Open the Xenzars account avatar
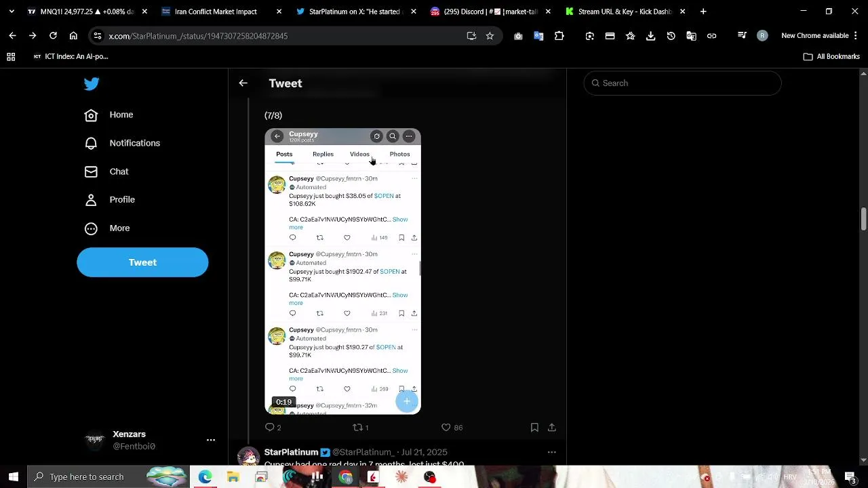The image size is (868, 488). (x=95, y=440)
